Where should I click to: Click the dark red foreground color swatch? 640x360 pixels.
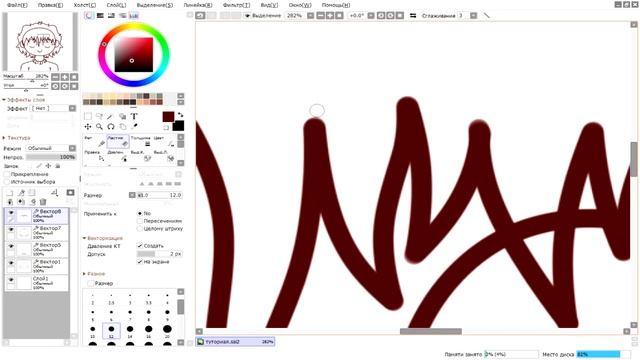168,117
